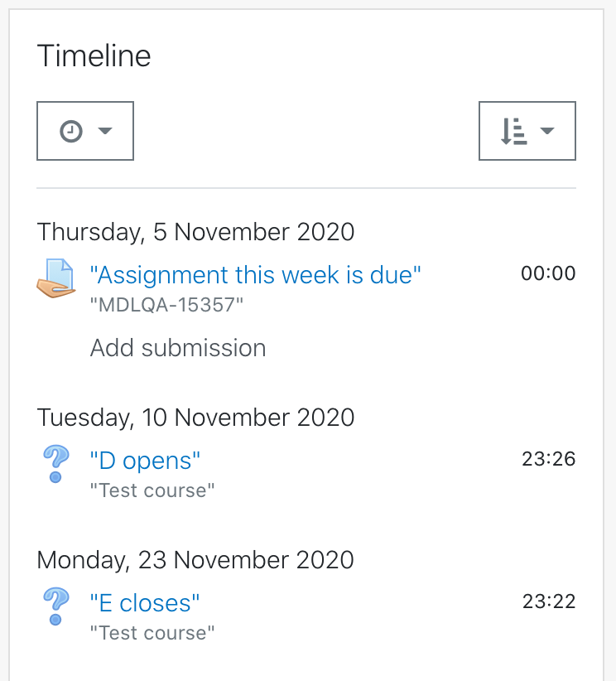Click the quiz icon beside "D opens"
This screenshot has height=681, width=616.
coord(56,464)
